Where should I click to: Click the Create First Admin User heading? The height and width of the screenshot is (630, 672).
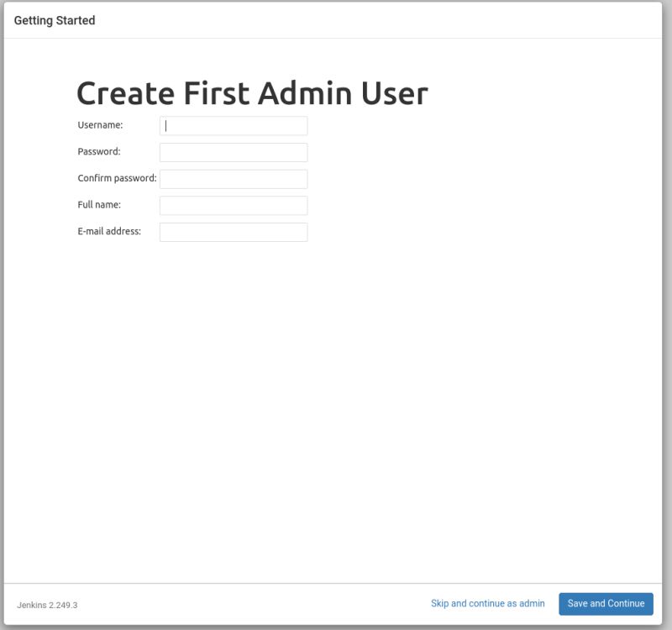pyautogui.click(x=252, y=93)
